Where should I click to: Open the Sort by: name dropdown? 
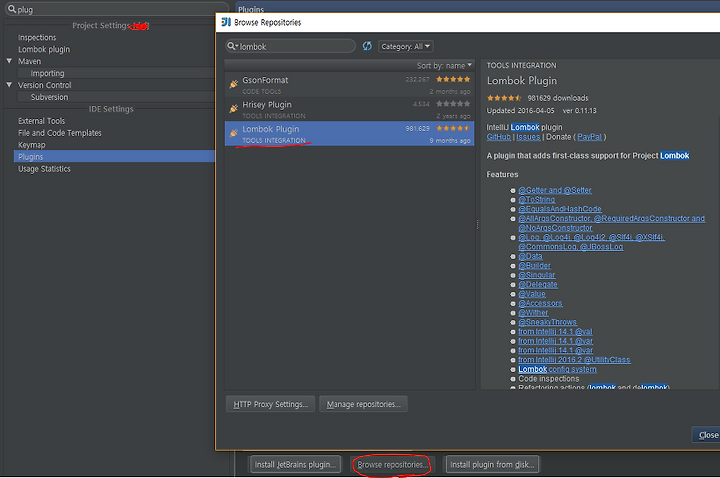444,66
